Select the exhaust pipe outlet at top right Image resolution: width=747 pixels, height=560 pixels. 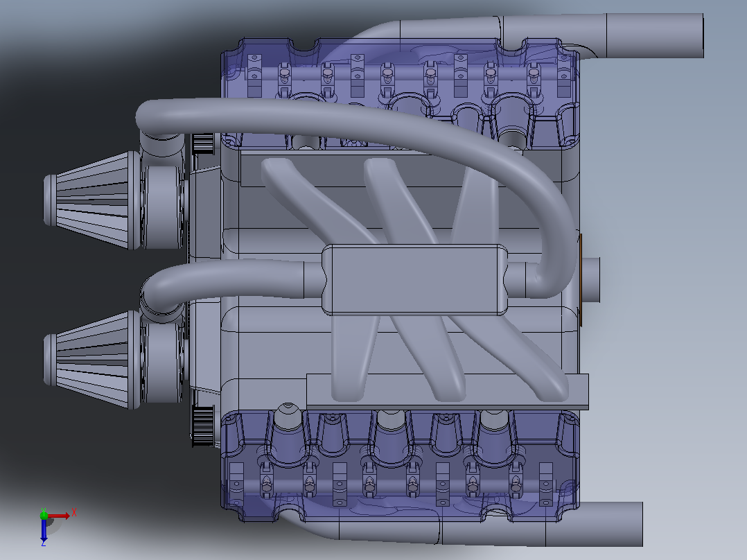pyautogui.click(x=655, y=36)
